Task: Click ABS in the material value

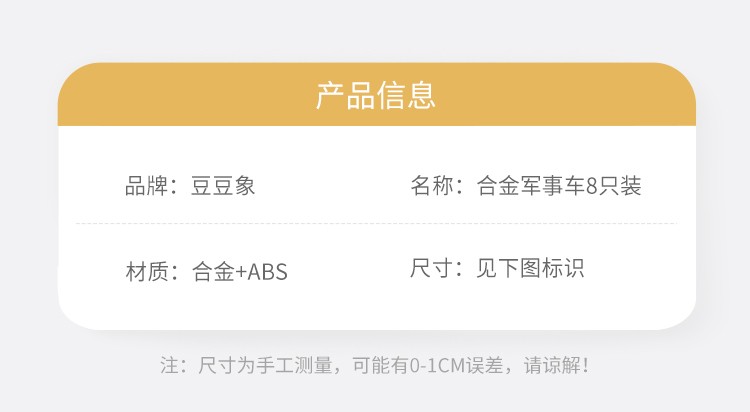Action: pos(267,271)
